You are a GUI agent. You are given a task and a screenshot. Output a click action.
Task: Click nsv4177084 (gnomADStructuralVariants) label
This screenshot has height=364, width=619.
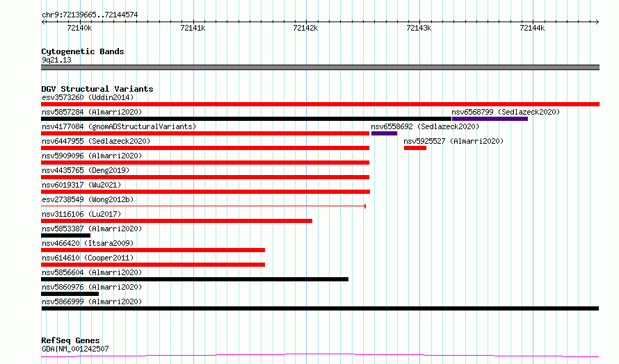point(119,126)
